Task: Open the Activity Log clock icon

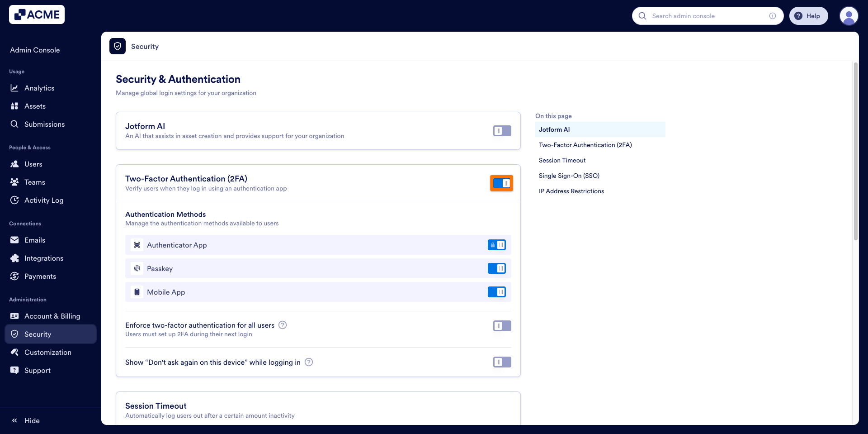Action: coord(14,200)
